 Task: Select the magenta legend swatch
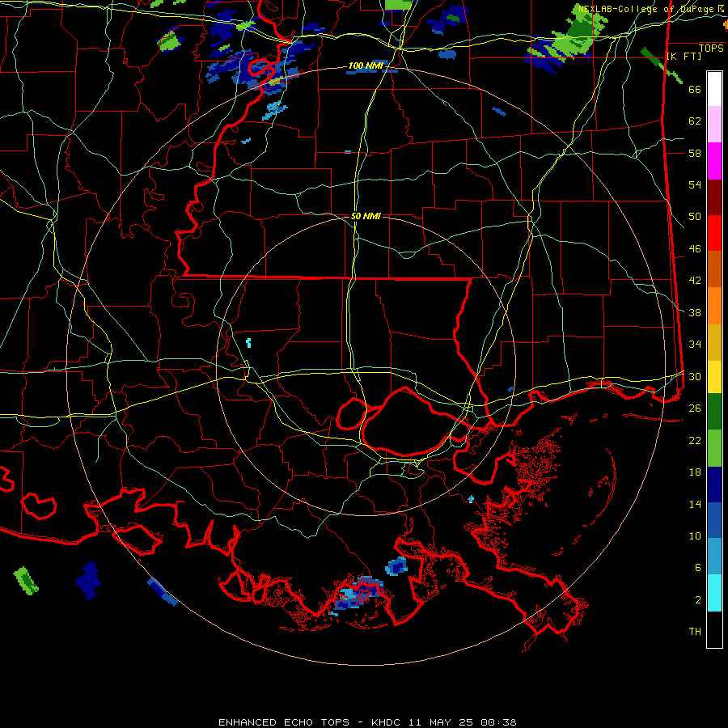[x=714, y=161]
